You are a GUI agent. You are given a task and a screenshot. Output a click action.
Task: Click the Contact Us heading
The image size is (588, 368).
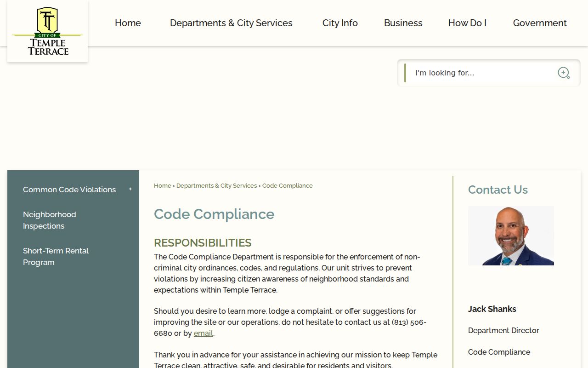pyautogui.click(x=498, y=190)
